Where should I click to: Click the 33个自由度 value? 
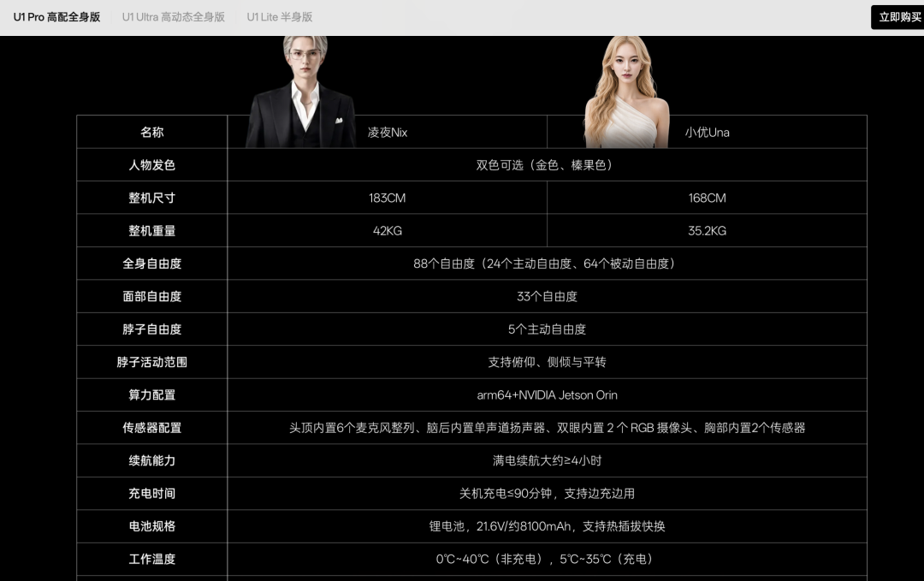point(547,296)
